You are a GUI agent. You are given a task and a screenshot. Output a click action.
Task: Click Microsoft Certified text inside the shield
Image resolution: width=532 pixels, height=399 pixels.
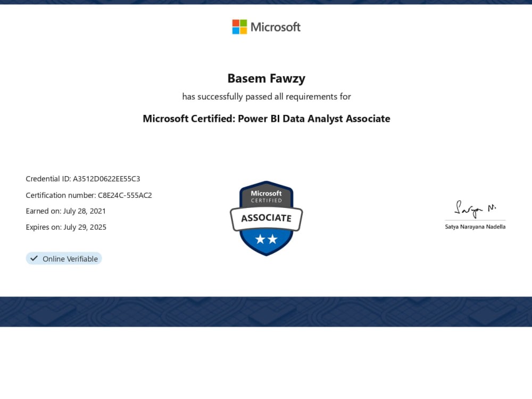tap(266, 196)
